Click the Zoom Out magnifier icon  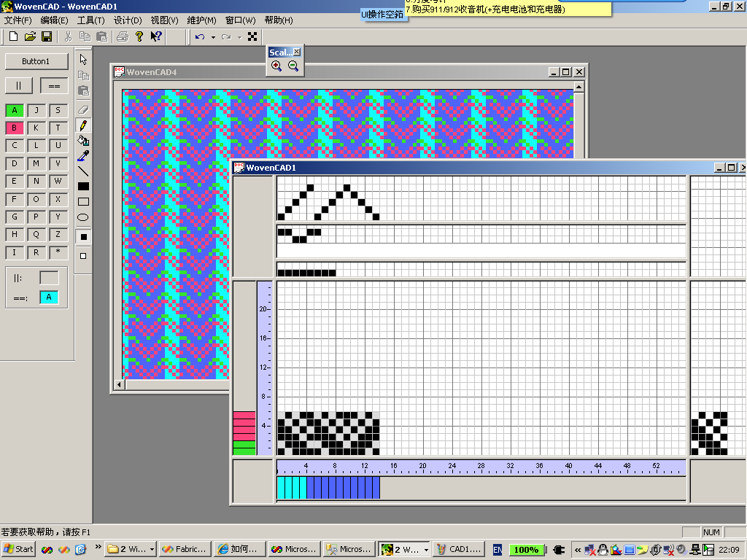click(293, 66)
